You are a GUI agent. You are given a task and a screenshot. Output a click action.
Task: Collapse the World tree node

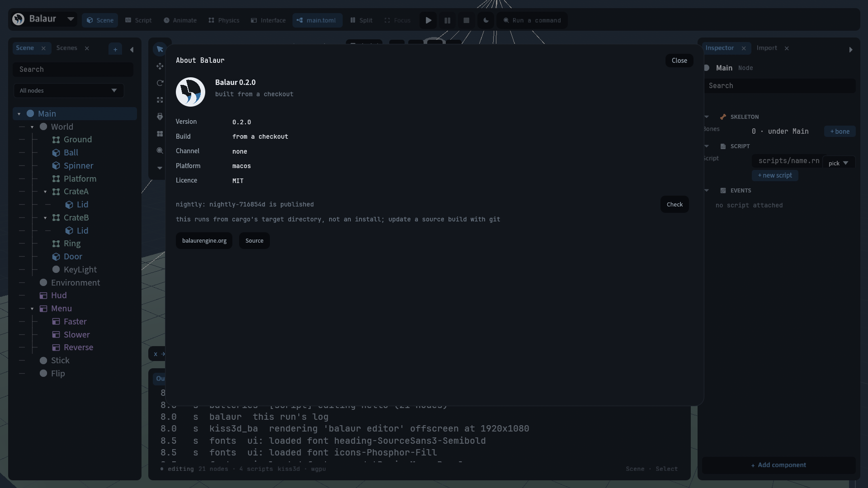click(x=32, y=127)
